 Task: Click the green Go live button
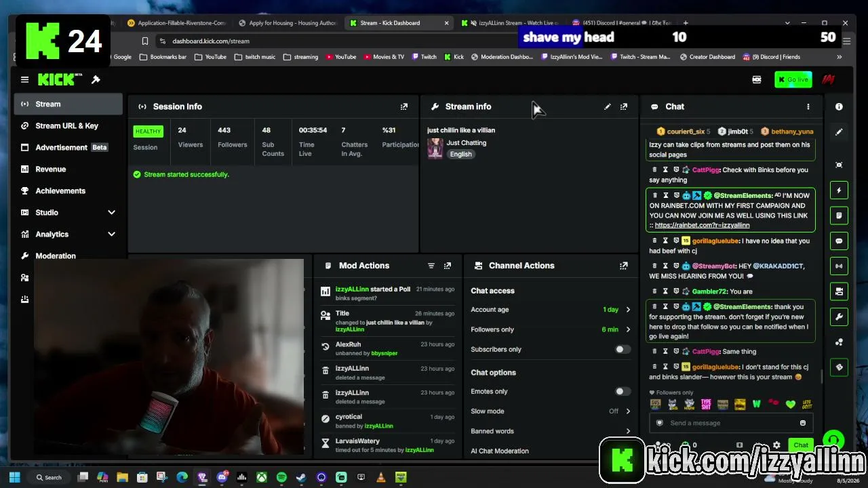[x=793, y=80]
